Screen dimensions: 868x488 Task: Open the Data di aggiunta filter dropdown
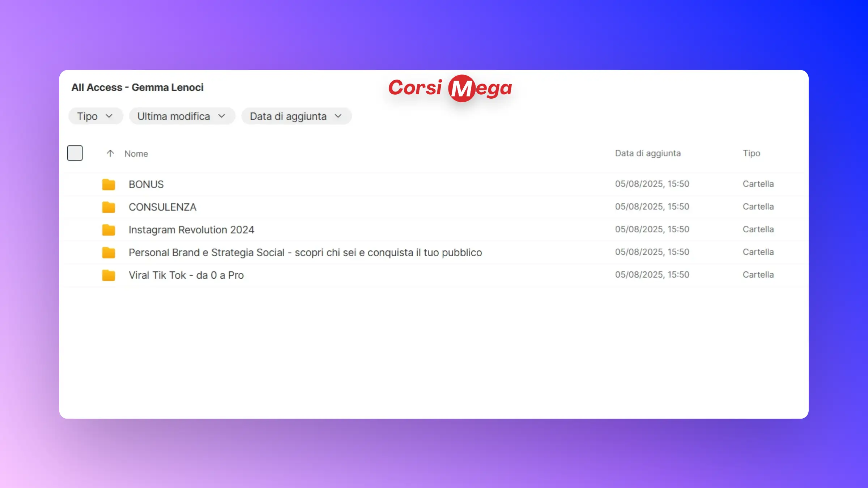[x=296, y=116]
